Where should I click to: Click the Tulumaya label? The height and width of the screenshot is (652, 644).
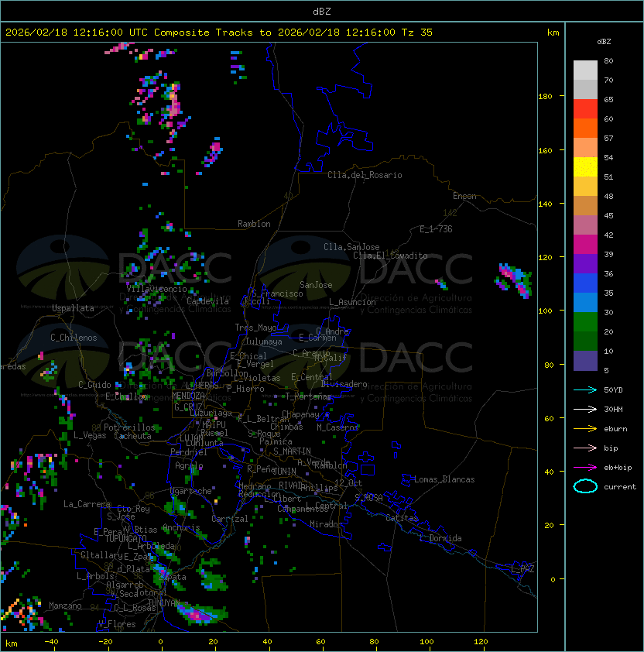point(264,341)
